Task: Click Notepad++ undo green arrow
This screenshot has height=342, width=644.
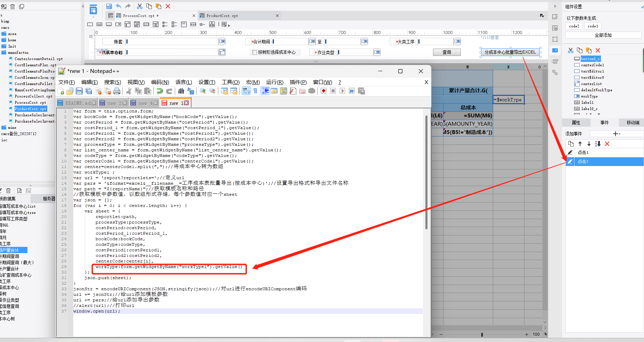Action: click(160, 91)
